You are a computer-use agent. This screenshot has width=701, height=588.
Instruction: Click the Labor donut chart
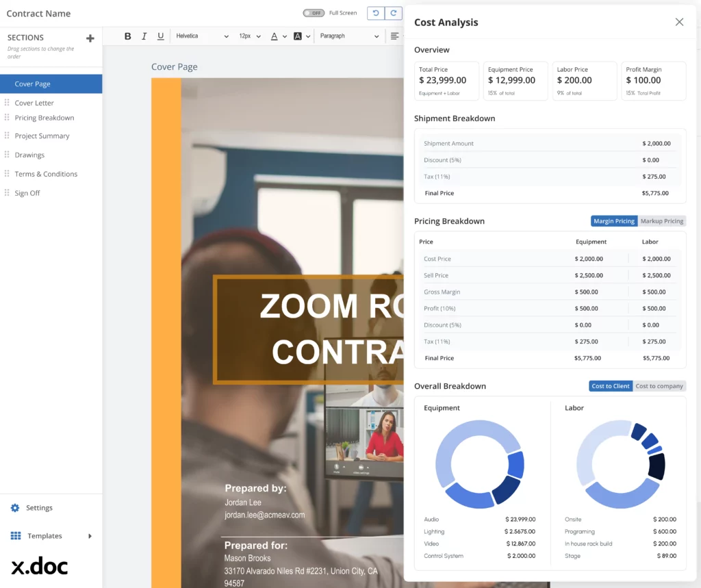click(620, 463)
